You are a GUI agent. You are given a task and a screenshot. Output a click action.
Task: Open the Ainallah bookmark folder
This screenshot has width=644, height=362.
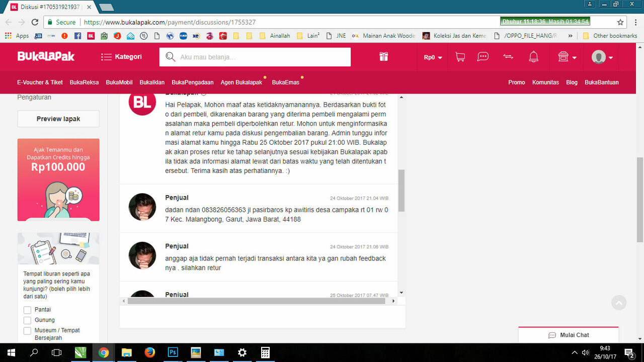(275, 36)
